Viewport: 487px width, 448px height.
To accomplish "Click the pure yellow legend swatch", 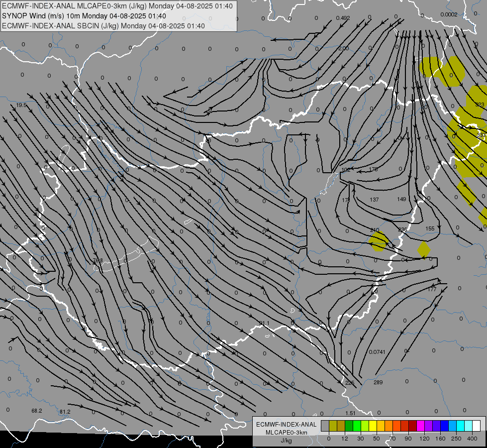I will (x=373, y=426).
